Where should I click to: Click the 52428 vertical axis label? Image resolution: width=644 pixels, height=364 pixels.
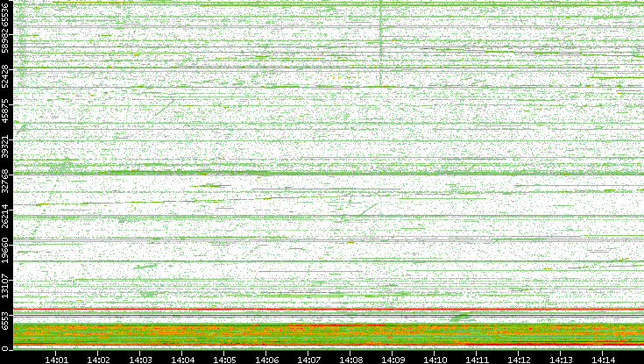[x=4, y=75]
